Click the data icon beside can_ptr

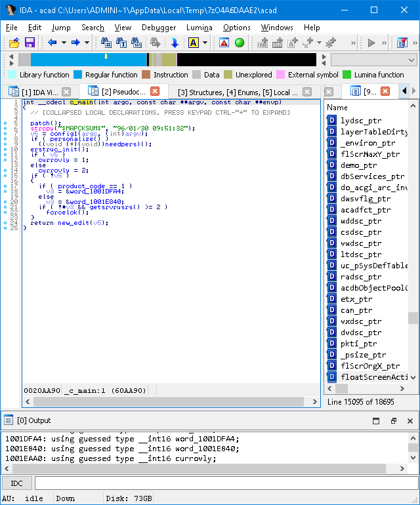click(331, 310)
